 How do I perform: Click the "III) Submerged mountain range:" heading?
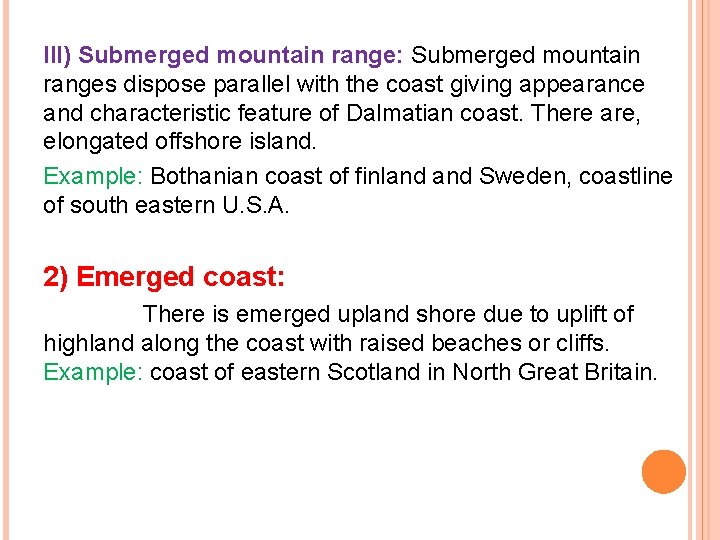[224, 54]
